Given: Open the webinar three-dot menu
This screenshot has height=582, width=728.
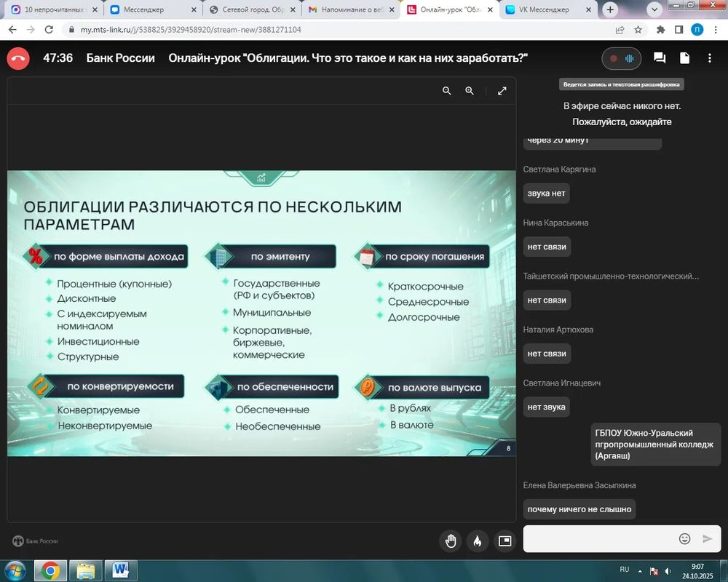Looking at the screenshot, I should pyautogui.click(x=710, y=58).
